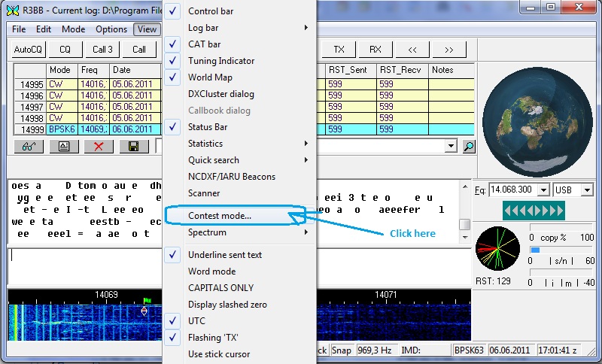Viewport: 602px width, 364px height.
Task: Click the red X delete button
Action: coord(99,147)
